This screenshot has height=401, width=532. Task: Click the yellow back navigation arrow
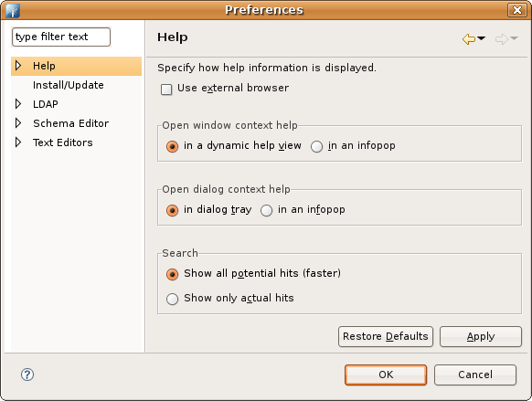point(469,39)
